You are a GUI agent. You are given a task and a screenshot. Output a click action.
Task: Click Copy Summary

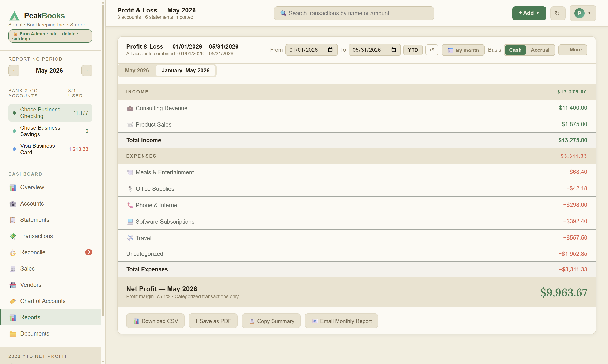[x=271, y=321]
